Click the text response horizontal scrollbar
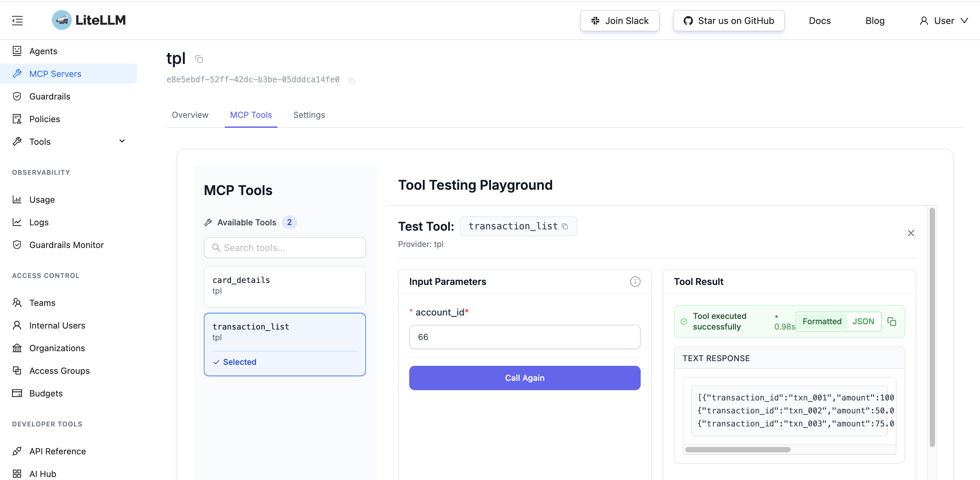Screen dimensions: 980x480 [x=738, y=450]
